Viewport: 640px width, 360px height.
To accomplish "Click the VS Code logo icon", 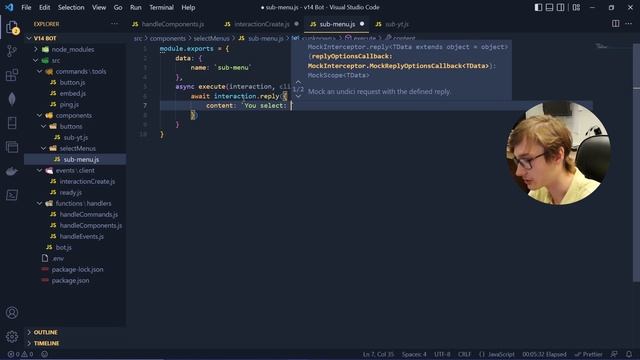I will click(9, 7).
